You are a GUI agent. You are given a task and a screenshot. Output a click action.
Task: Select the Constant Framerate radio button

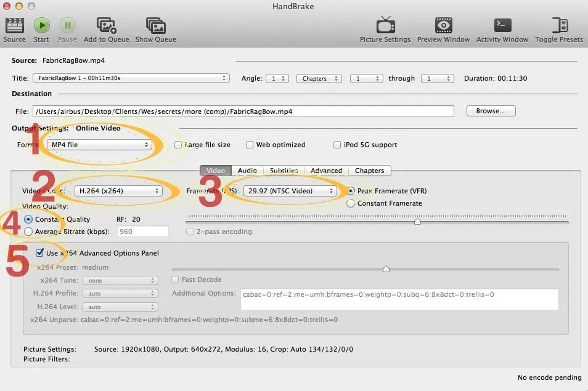click(351, 203)
